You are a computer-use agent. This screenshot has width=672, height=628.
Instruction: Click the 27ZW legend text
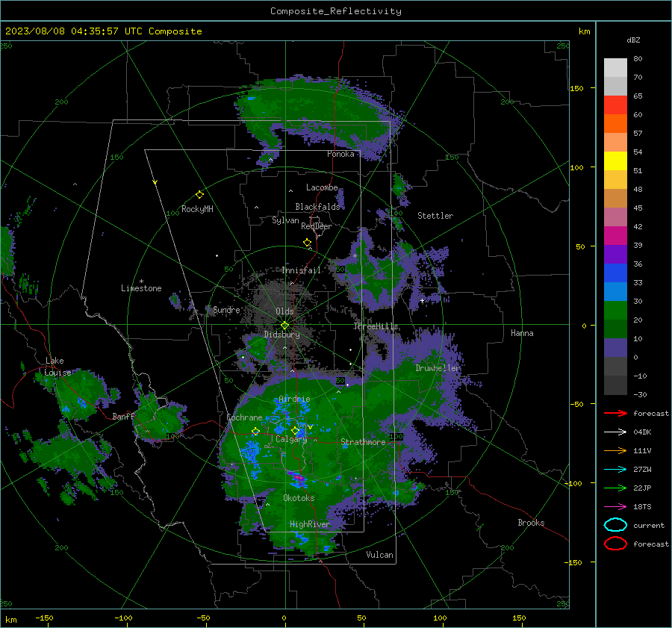[642, 470]
